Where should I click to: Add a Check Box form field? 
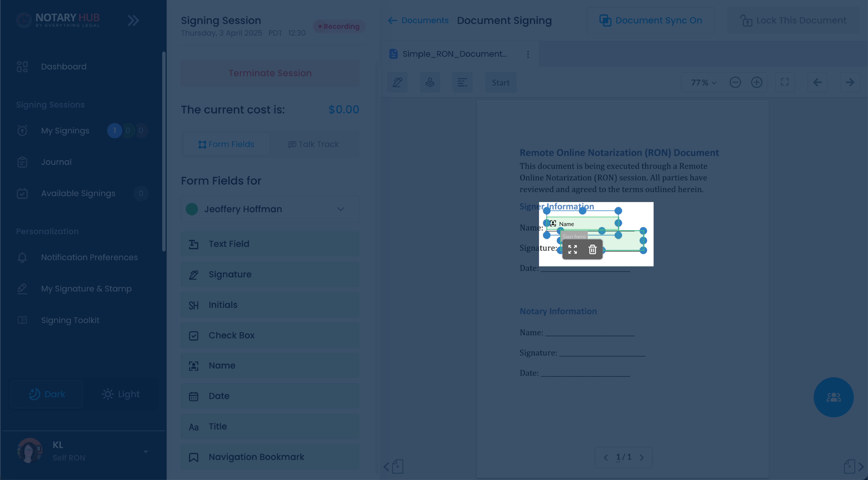(x=270, y=335)
